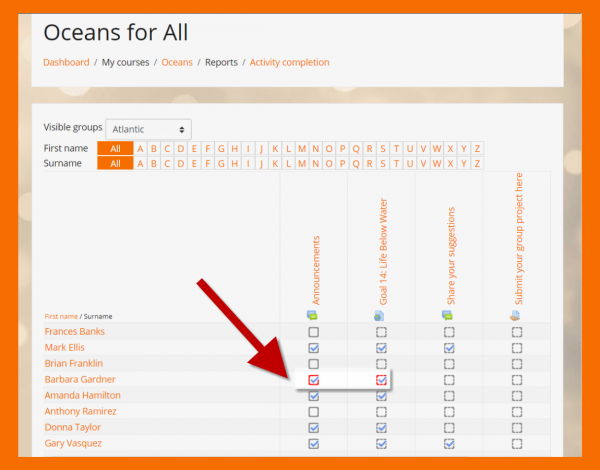600x470 pixels.
Task: Sort the table by First name
Action: pyautogui.click(x=61, y=316)
